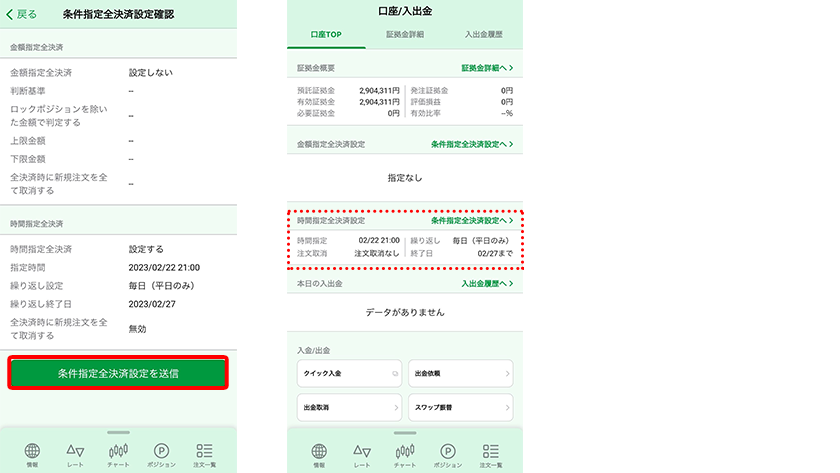Send settings with 条件指定全決済設定を送信 button

pos(118,373)
